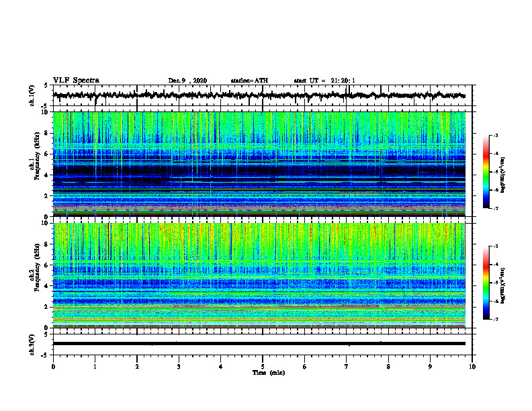Click the "ch.1(V)" waveform axis label
This screenshot has width=532, height=411.
click(32, 95)
